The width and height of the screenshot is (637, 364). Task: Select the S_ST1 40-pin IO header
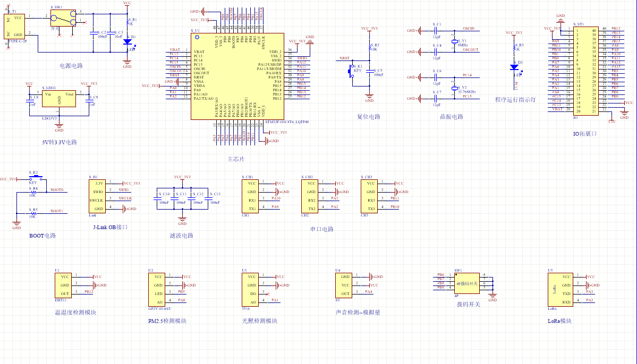coord(586,71)
